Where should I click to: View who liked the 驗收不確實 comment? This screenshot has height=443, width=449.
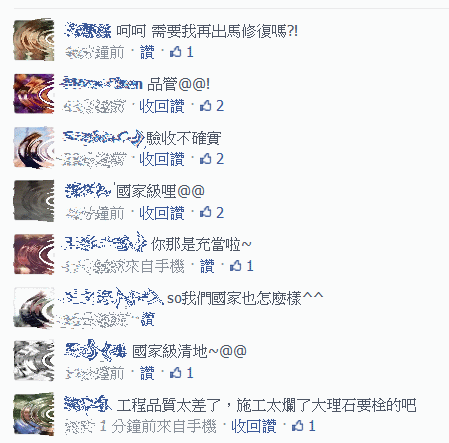click(x=212, y=159)
